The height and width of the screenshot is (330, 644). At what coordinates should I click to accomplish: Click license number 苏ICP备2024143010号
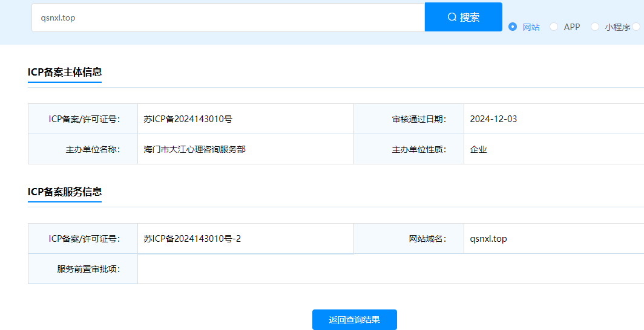188,119
